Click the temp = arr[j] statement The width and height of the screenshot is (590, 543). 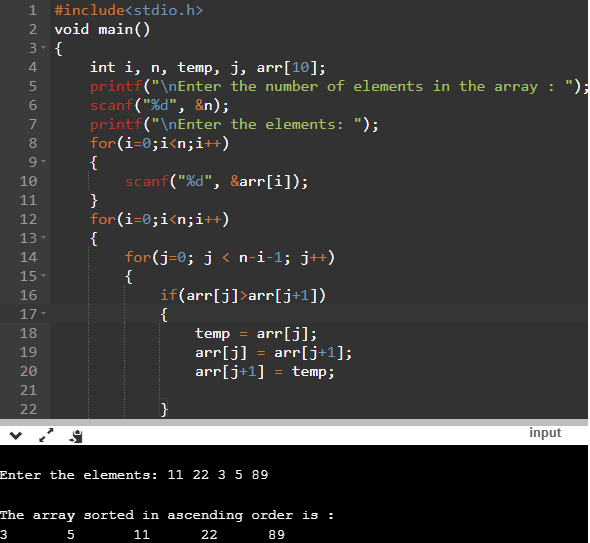point(256,334)
